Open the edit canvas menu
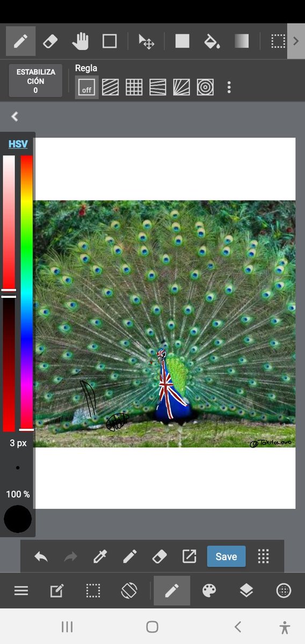The width and height of the screenshot is (305, 644). [56, 591]
